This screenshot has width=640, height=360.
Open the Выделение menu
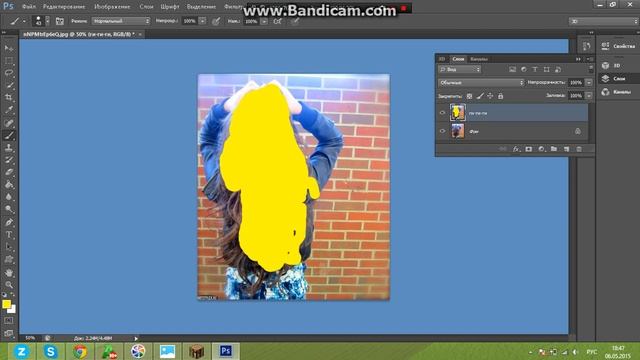pos(201,7)
